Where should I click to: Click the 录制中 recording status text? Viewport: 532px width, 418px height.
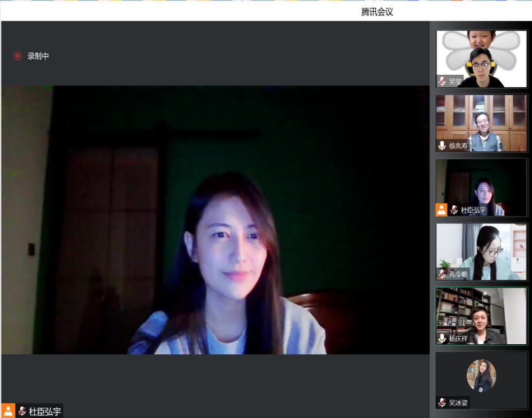point(38,56)
